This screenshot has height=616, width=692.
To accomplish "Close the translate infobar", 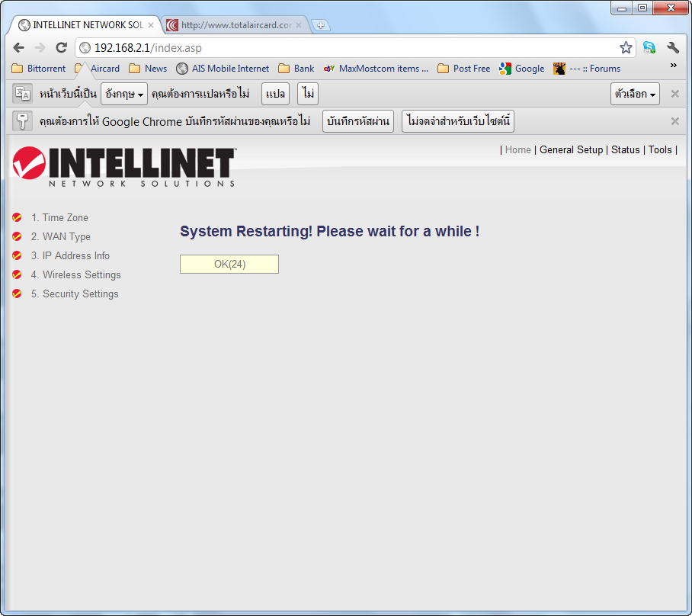I will pos(674,94).
